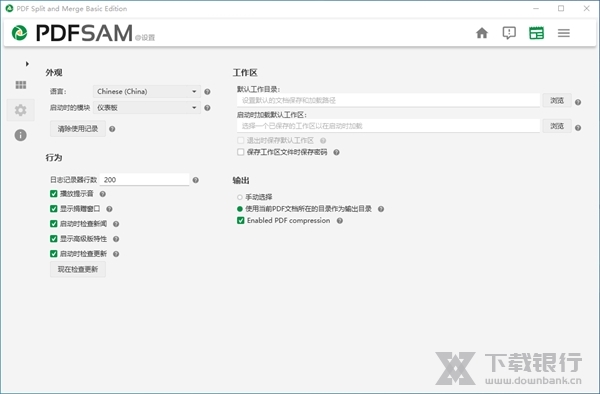The height and width of the screenshot is (394, 600).
Task: Click the log rows field showing 200
Action: point(145,180)
